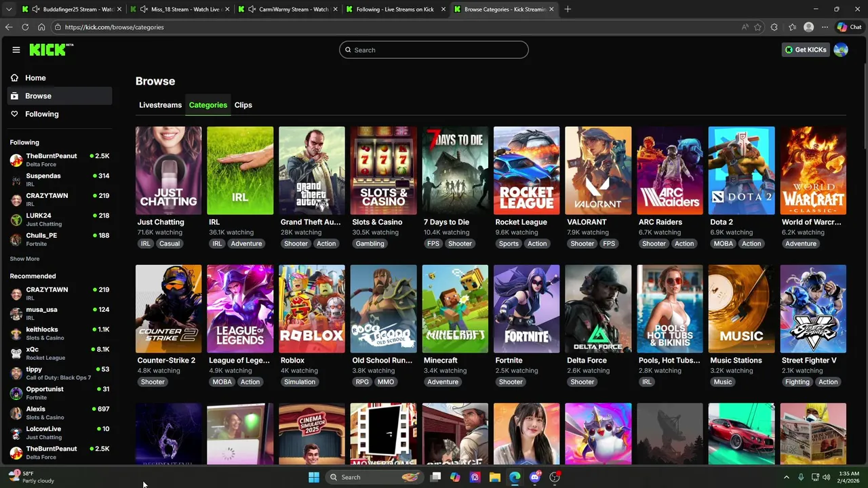Click the browser home icon
The image size is (868, 488).
41,27
